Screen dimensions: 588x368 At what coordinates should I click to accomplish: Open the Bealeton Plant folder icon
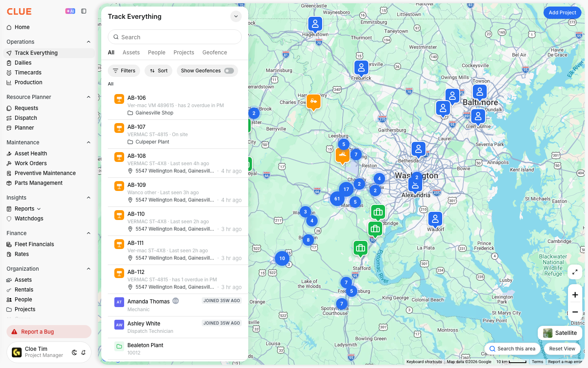point(119,346)
